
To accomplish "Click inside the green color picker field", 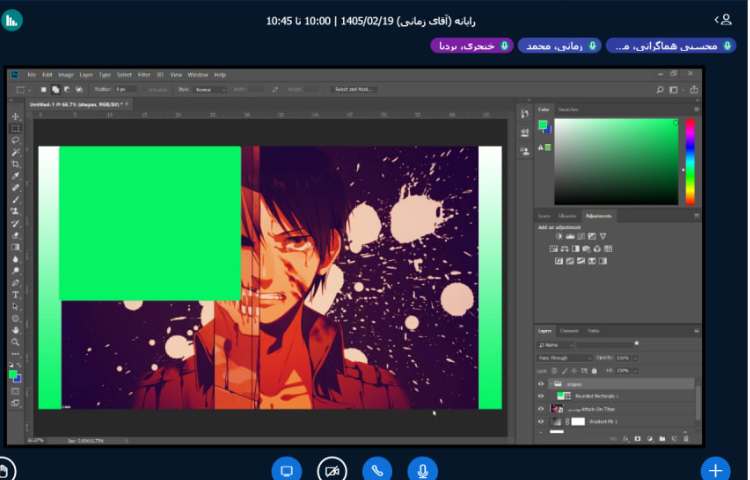I will click(616, 162).
